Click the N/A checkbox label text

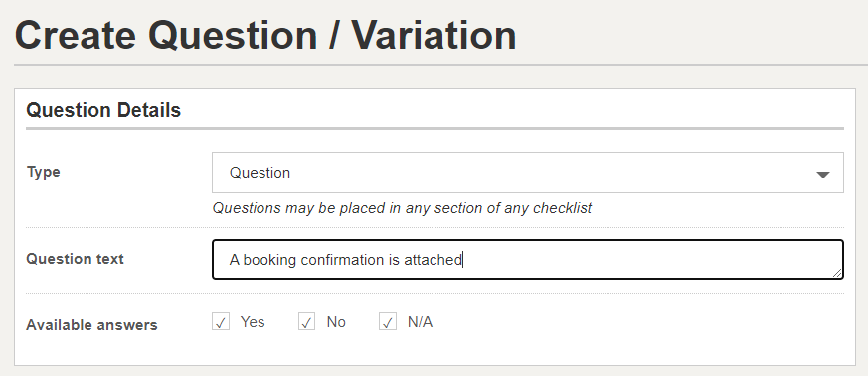pyautogui.click(x=420, y=321)
